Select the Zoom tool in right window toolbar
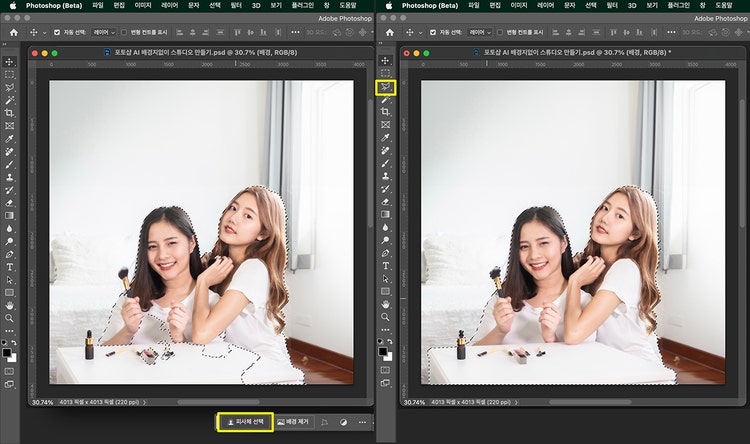The width and height of the screenshot is (750, 444). point(385,317)
